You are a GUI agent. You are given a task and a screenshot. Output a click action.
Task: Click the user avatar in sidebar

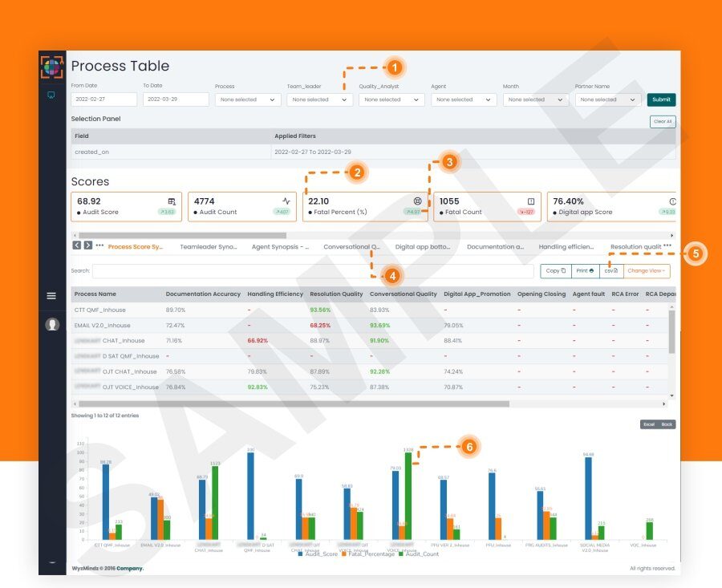(x=52, y=324)
